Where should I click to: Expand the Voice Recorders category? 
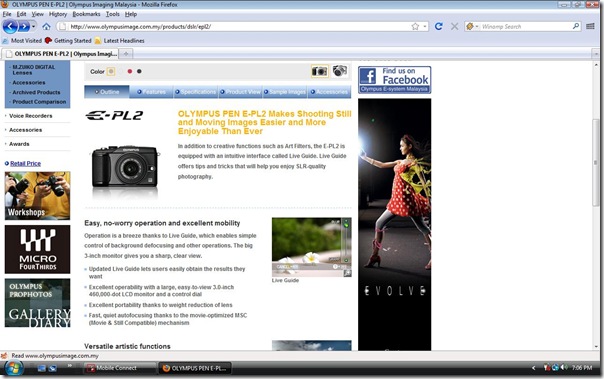[30, 116]
